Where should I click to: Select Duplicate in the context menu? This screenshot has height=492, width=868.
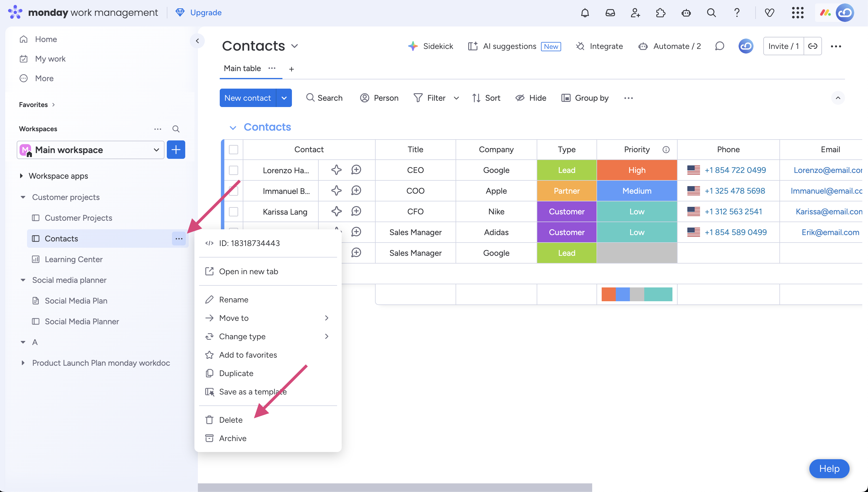coord(236,373)
